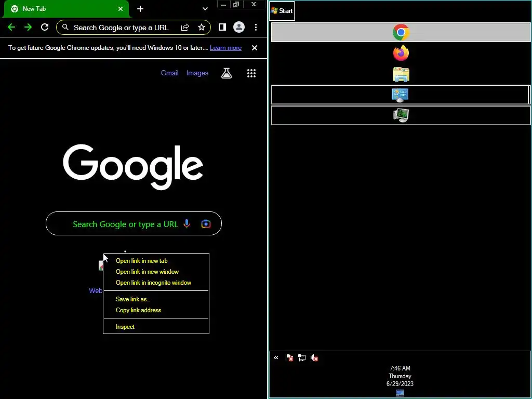Go forward using the Chrome forward arrow
532x399 pixels.
[28, 28]
